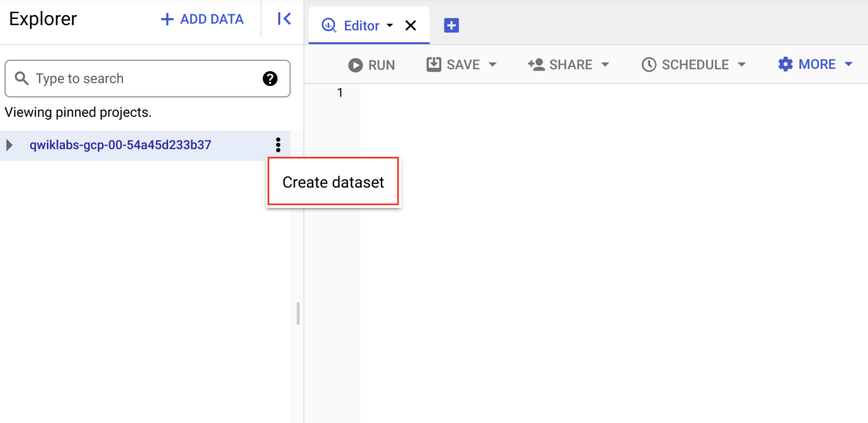Select the Create dataset option

(x=333, y=182)
